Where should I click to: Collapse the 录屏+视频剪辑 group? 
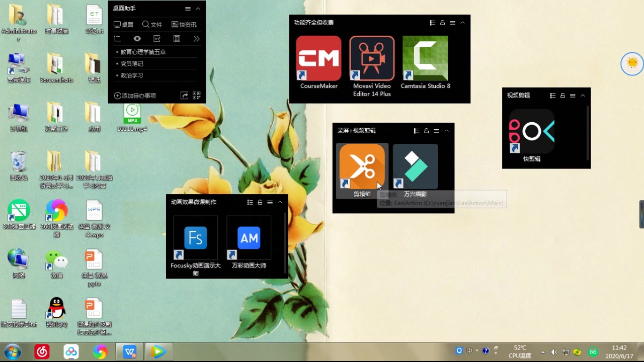[x=446, y=131]
